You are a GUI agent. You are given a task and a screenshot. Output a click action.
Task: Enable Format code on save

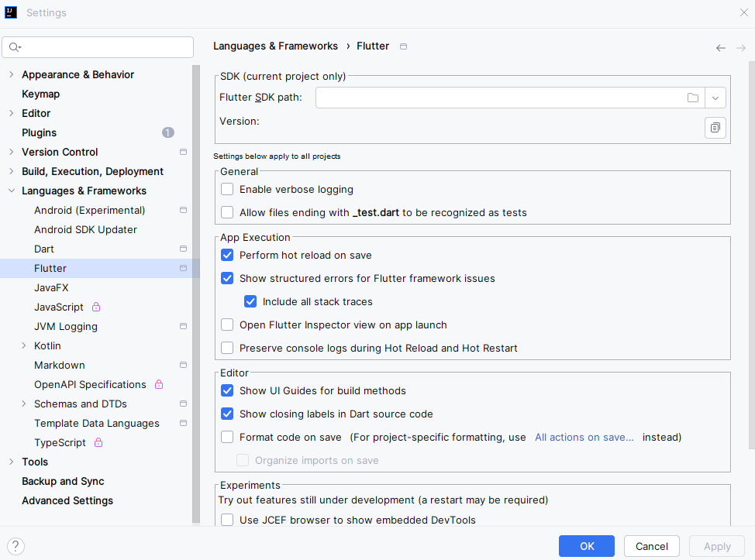227,437
